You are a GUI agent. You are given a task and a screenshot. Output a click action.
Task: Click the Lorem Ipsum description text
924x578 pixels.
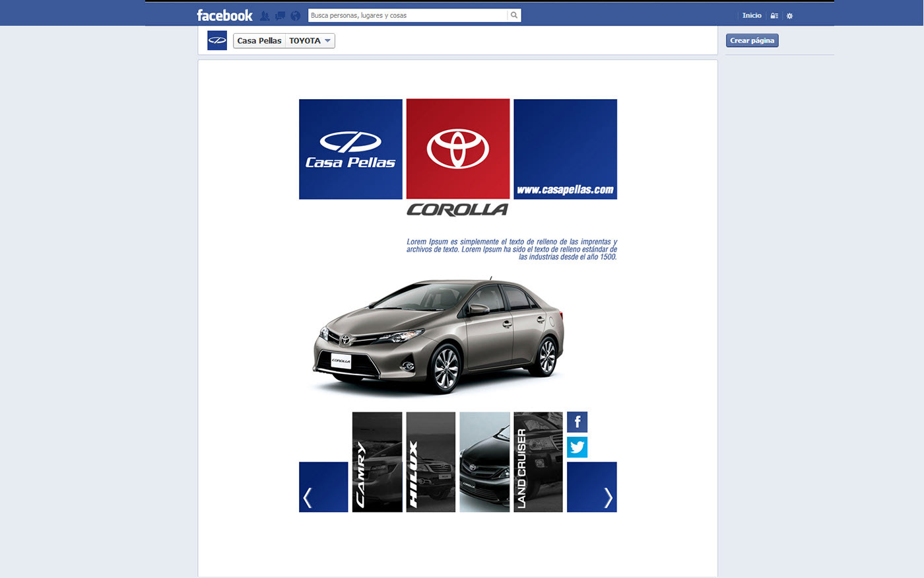[511, 249]
